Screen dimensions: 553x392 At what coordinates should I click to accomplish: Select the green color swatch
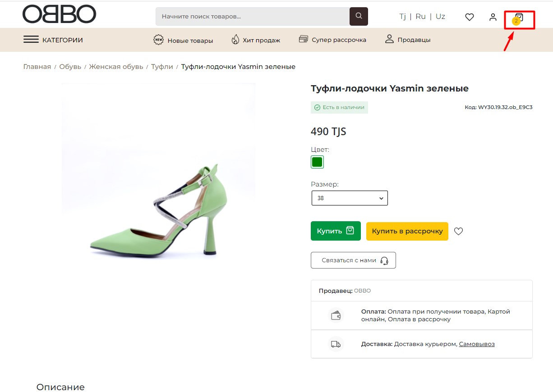click(317, 162)
